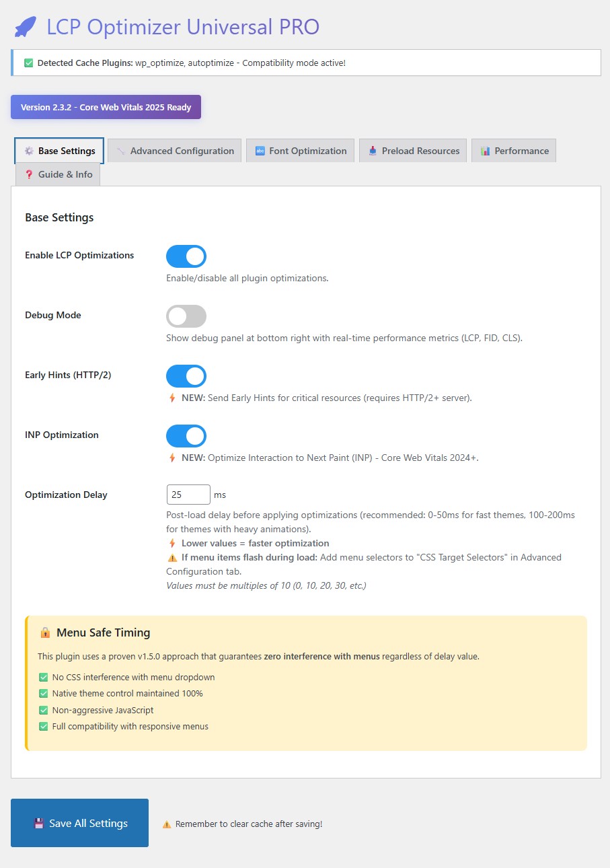The image size is (610, 868).
Task: Switch to the Guide & Info tab
Action: coord(59,175)
